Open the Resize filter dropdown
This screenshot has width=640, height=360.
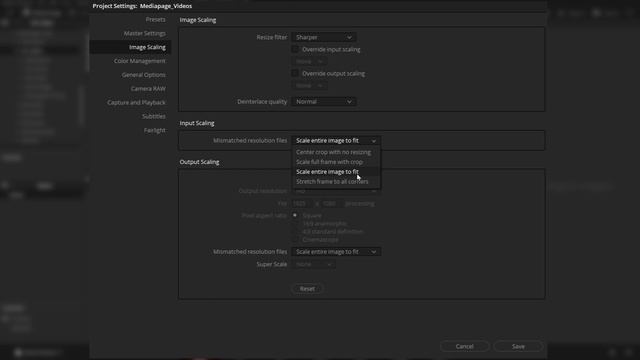[x=324, y=37]
